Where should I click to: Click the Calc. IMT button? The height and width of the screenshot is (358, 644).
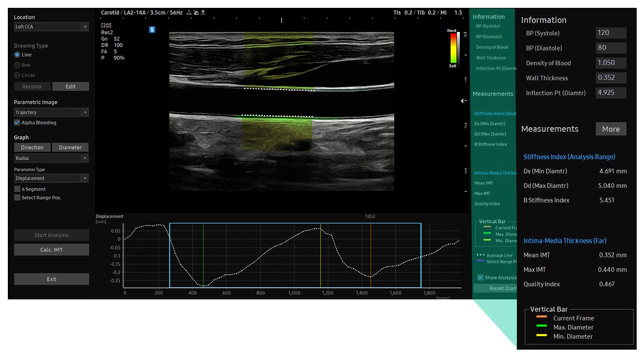pos(51,250)
